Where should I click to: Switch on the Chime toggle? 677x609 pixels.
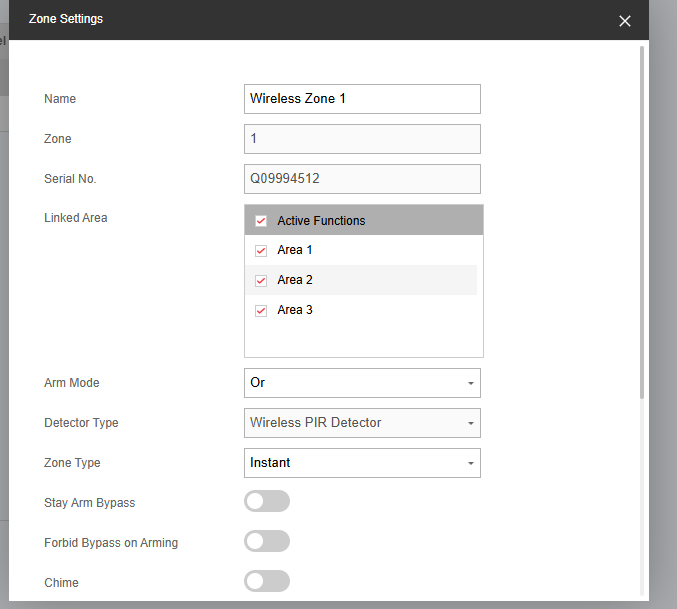point(267,581)
